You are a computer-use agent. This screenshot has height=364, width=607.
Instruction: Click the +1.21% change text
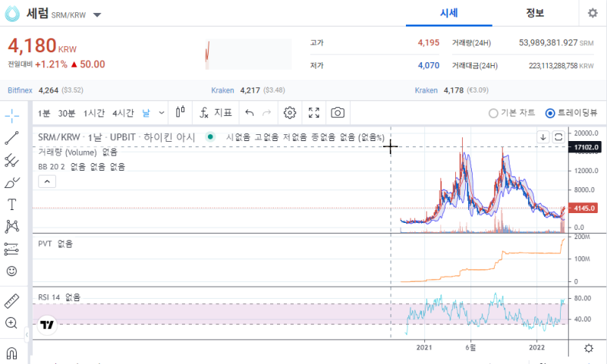click(x=51, y=64)
